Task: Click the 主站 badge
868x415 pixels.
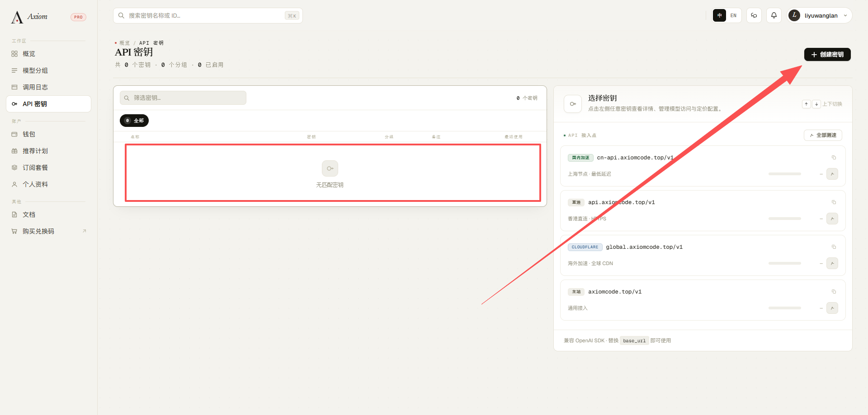Action: [576, 292]
